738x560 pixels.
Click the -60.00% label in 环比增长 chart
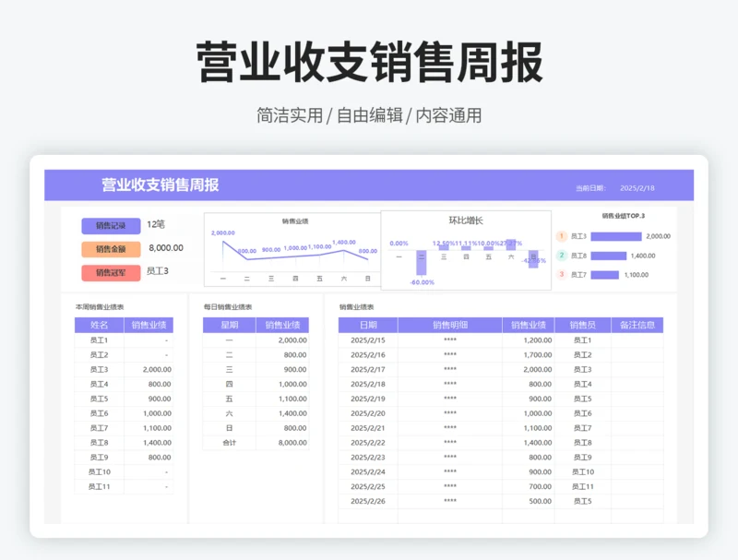(x=423, y=282)
